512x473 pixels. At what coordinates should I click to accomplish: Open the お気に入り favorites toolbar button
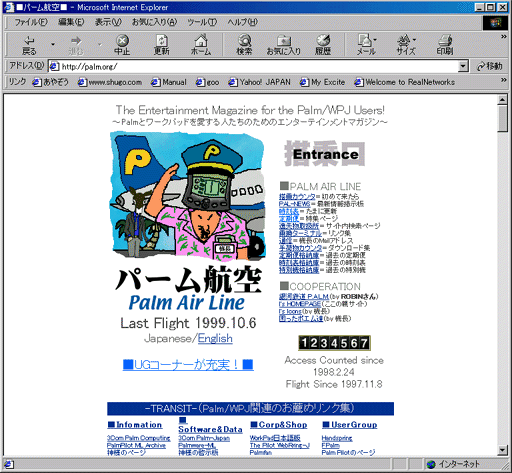[284, 45]
